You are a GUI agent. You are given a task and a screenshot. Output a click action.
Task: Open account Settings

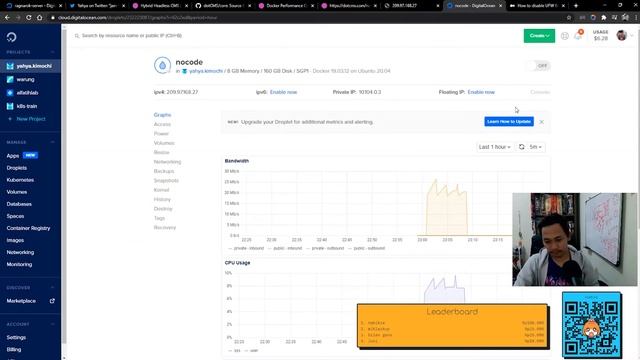(x=16, y=338)
